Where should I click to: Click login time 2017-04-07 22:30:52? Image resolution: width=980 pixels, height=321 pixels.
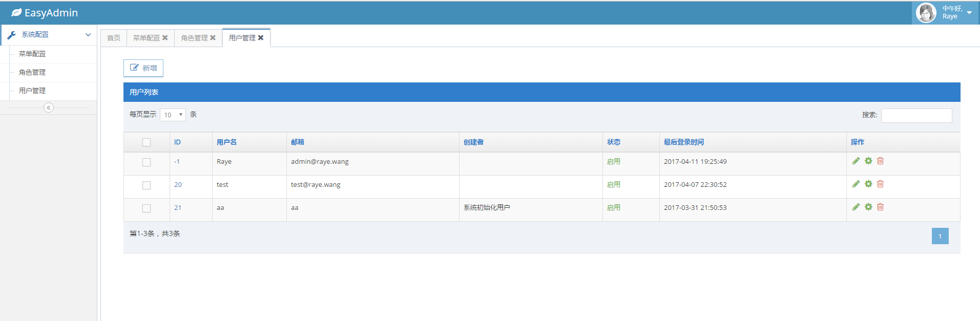click(695, 185)
